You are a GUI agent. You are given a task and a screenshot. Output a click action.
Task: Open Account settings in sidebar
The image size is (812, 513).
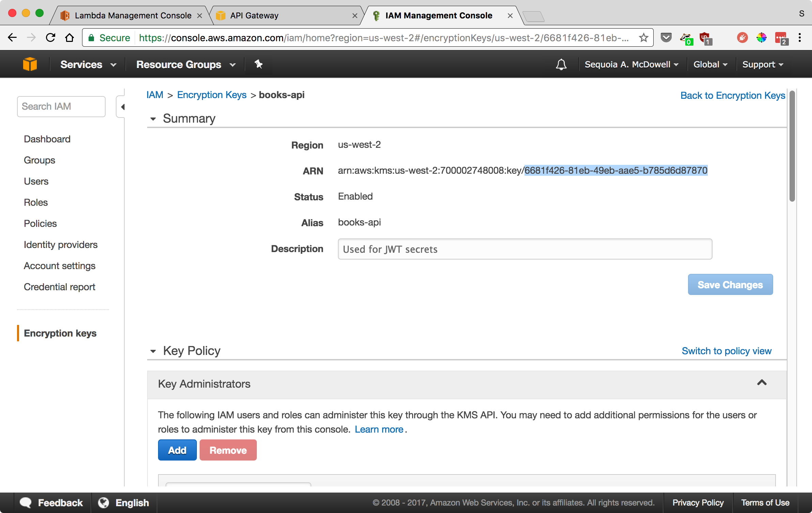[60, 266]
